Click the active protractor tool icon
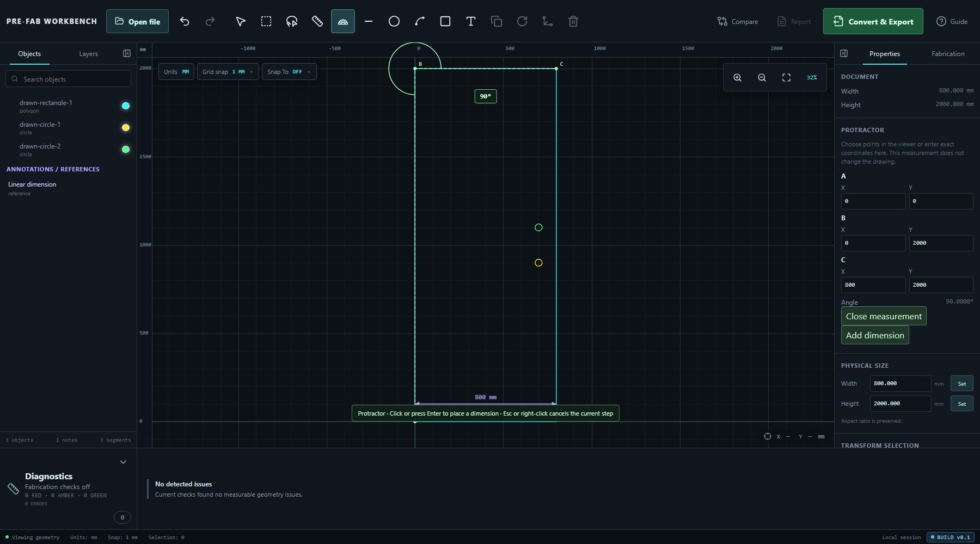This screenshot has width=980, height=544. (343, 21)
